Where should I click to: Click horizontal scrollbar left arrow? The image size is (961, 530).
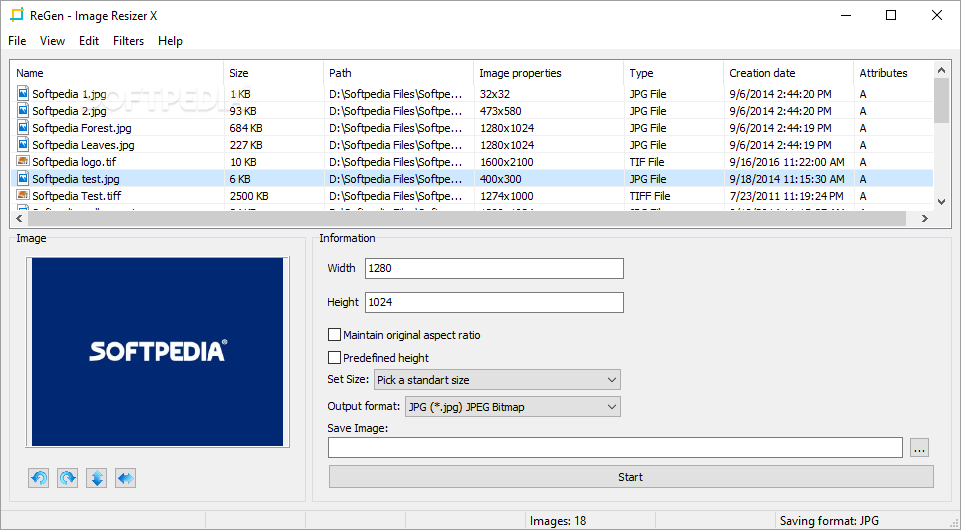tap(19, 218)
